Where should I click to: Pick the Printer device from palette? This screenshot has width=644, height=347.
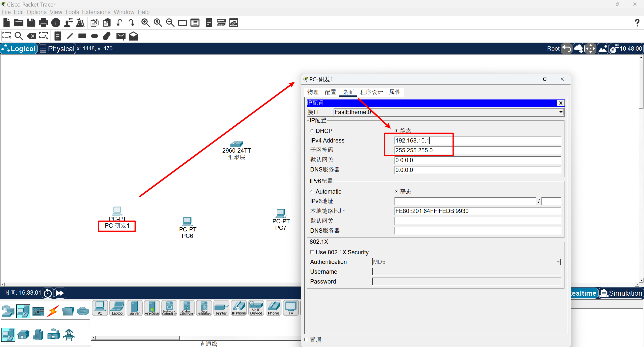tap(221, 308)
